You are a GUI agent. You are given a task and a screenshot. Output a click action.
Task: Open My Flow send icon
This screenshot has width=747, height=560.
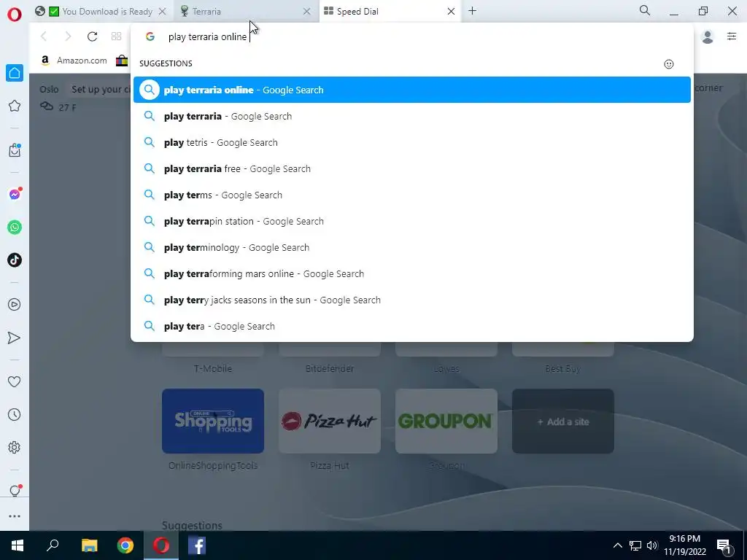point(15,338)
